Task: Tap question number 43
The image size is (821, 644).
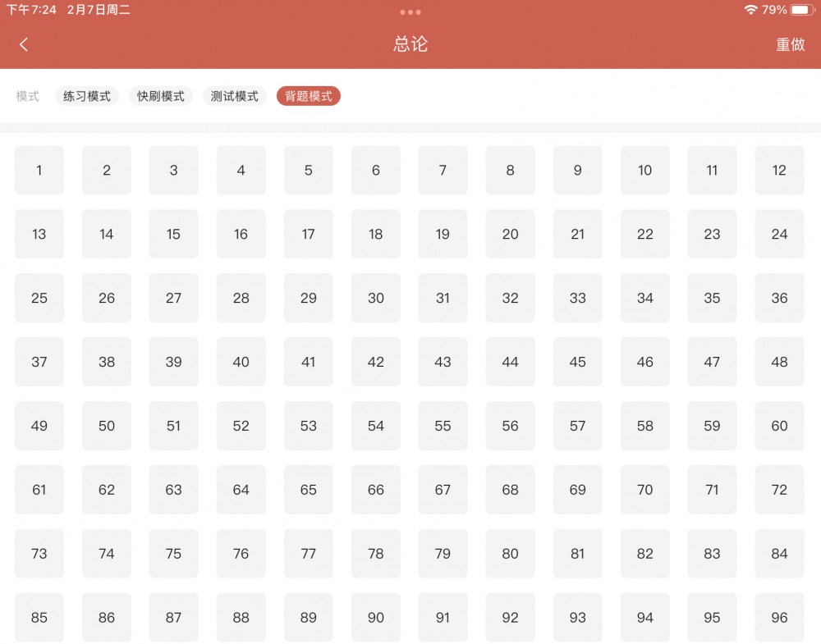Action: [x=443, y=362]
